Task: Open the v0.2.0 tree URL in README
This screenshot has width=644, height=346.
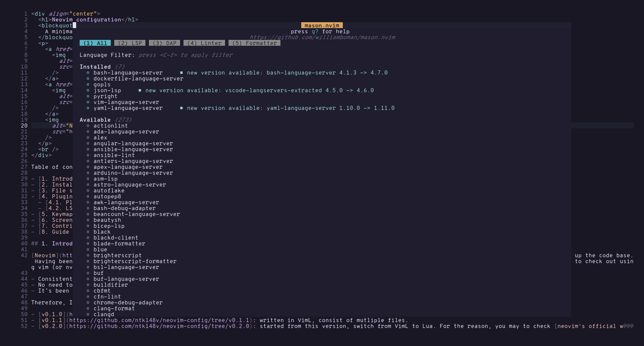Action: click(x=159, y=326)
